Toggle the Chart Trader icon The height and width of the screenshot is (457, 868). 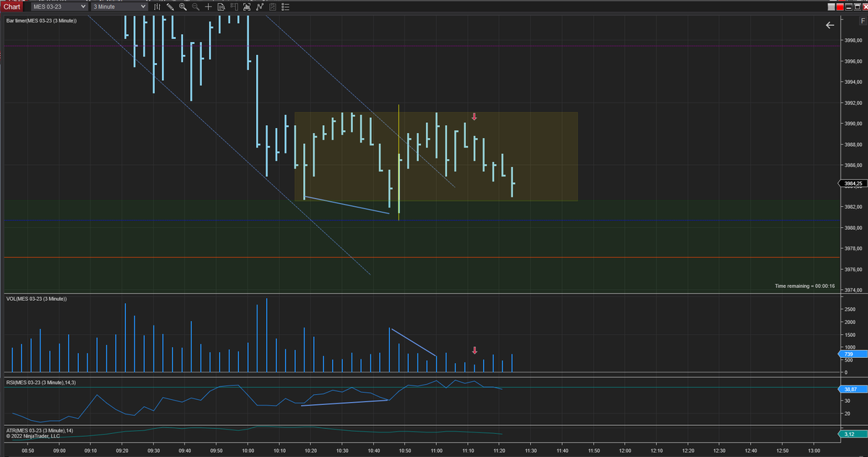point(234,7)
